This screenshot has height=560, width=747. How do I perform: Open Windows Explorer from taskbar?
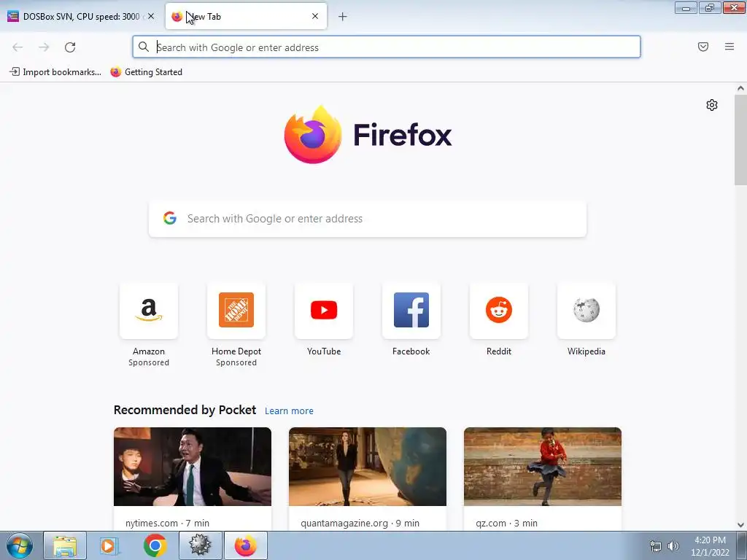(x=65, y=545)
